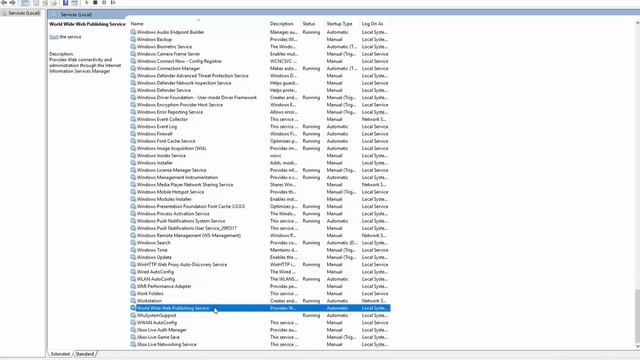This screenshot has height=360, width=640.
Task: Select Windows Error Reporting Service
Action: (260, 112)
